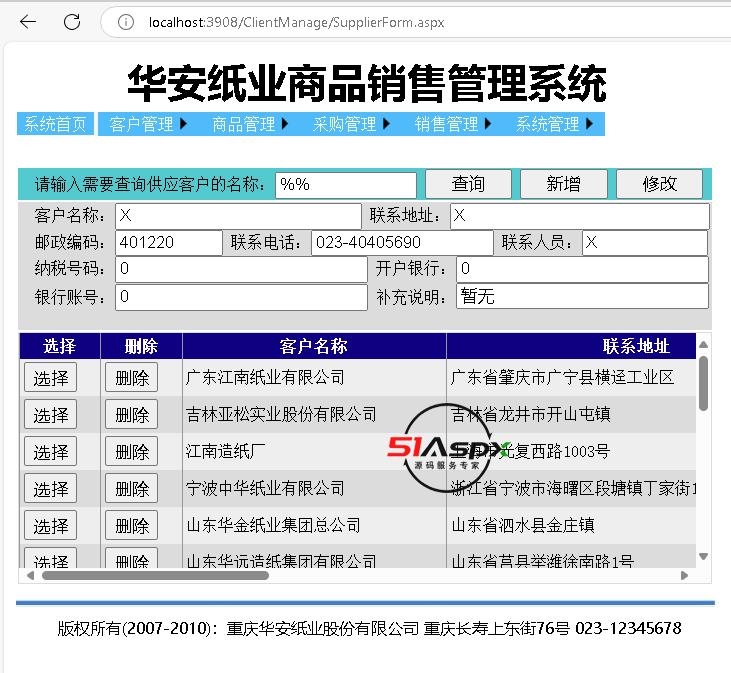This screenshot has height=673, width=731.
Task: Expand the 商品管理 menu
Action: coord(250,124)
